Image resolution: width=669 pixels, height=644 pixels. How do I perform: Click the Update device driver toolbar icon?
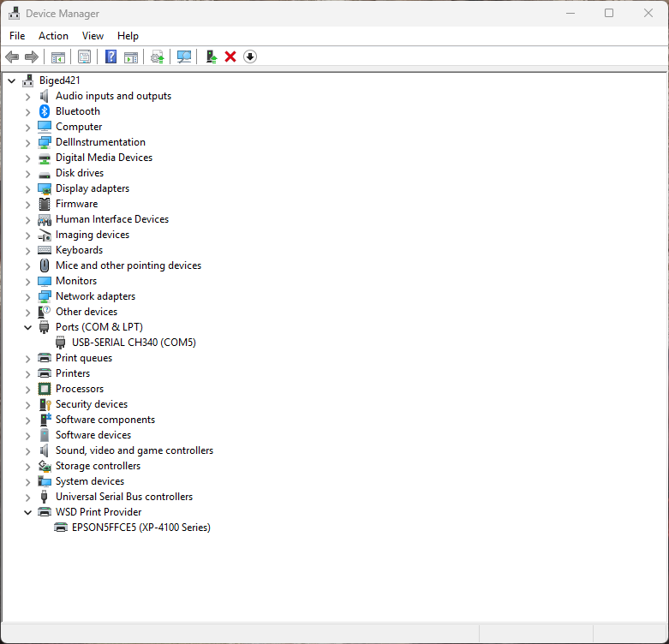coord(211,57)
